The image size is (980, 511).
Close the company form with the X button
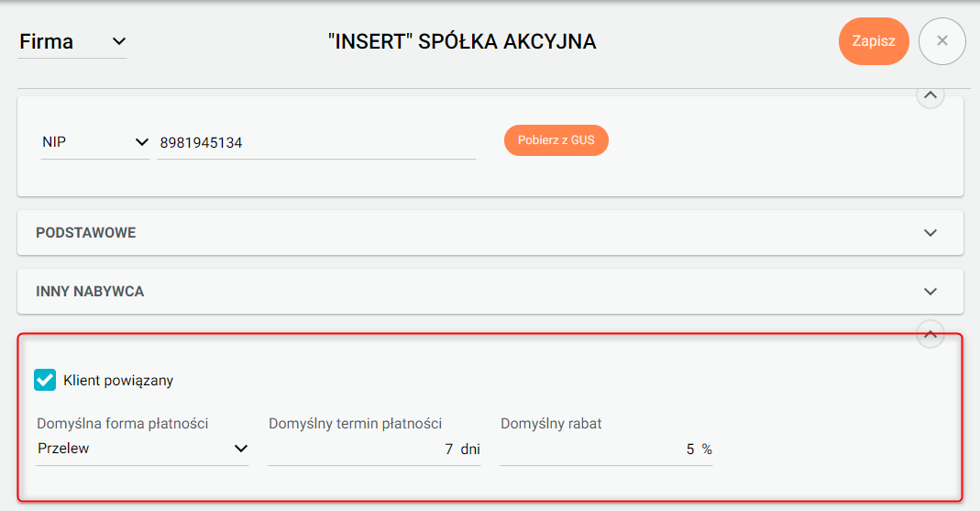(x=942, y=41)
